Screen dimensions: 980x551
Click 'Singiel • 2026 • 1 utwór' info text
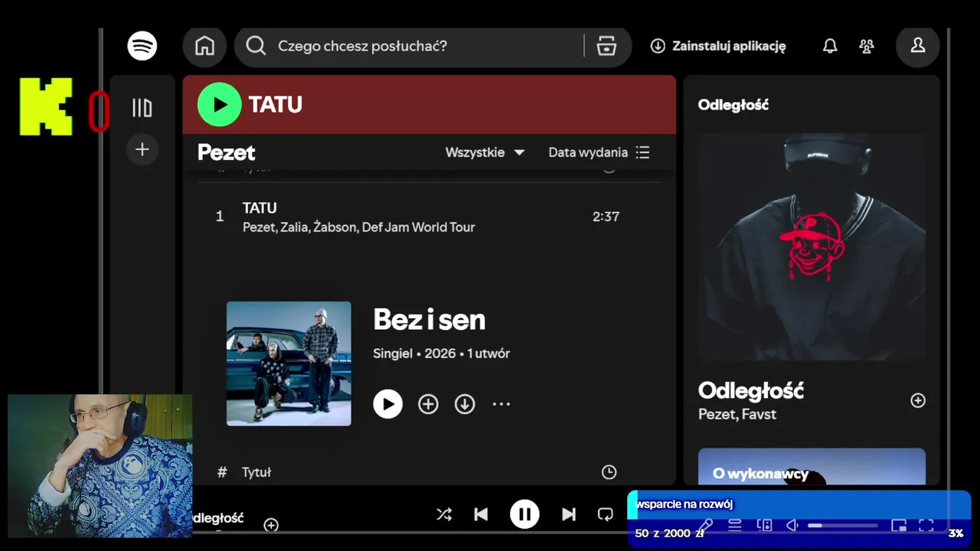pos(441,354)
